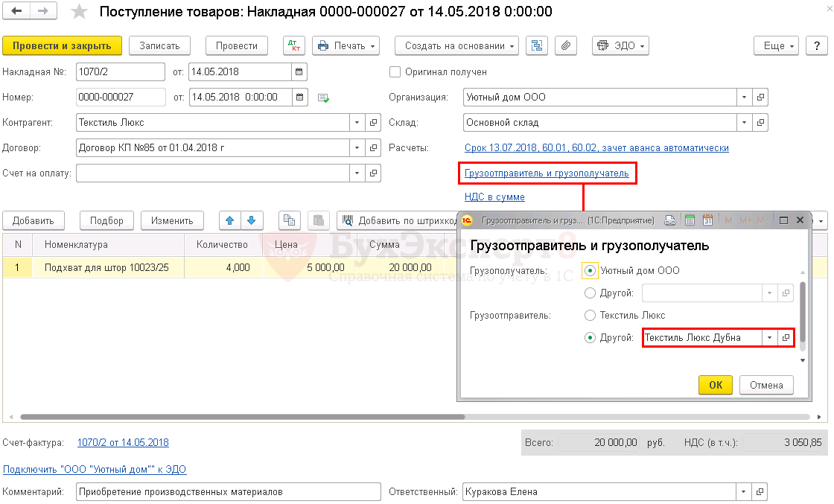Image resolution: width=834 pixels, height=504 pixels.
Task: Open the Создать на основании menu
Action: 456,45
